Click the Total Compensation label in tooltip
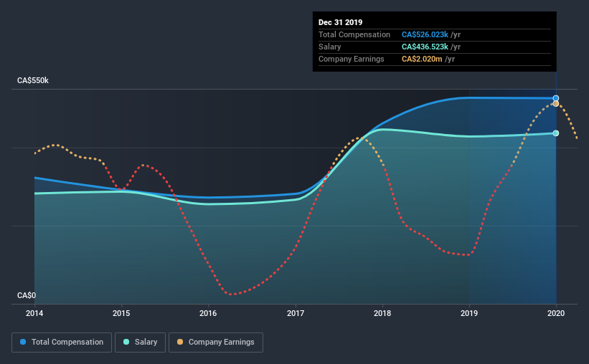 (354, 34)
